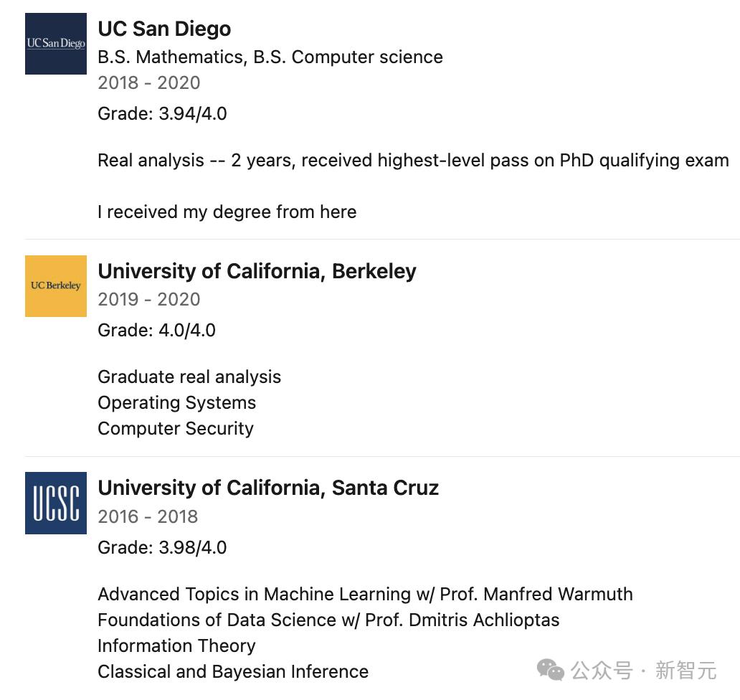
Task: Click the UCSC logo
Action: point(56,503)
